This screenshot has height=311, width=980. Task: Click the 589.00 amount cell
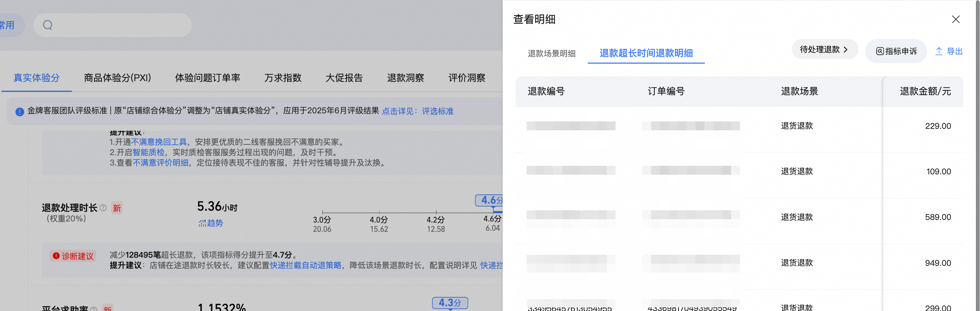tap(938, 217)
